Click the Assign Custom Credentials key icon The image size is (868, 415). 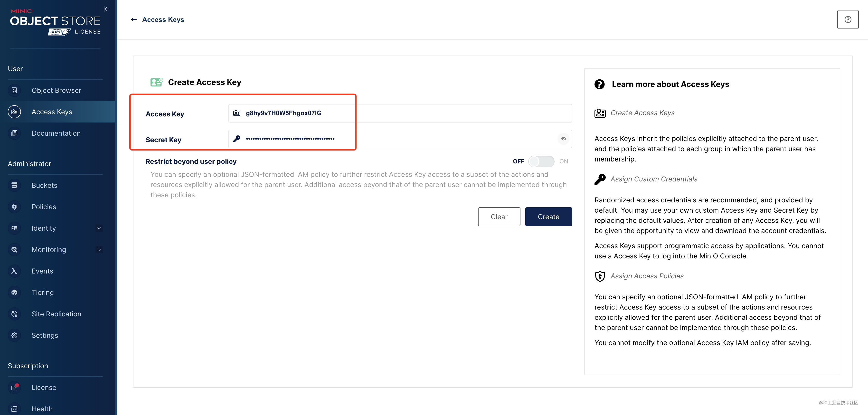[x=600, y=179]
